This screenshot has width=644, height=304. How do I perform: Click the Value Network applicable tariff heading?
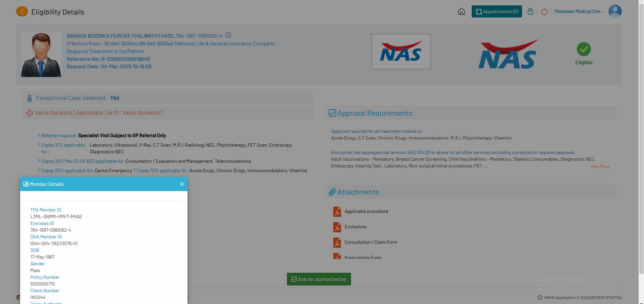(98, 113)
